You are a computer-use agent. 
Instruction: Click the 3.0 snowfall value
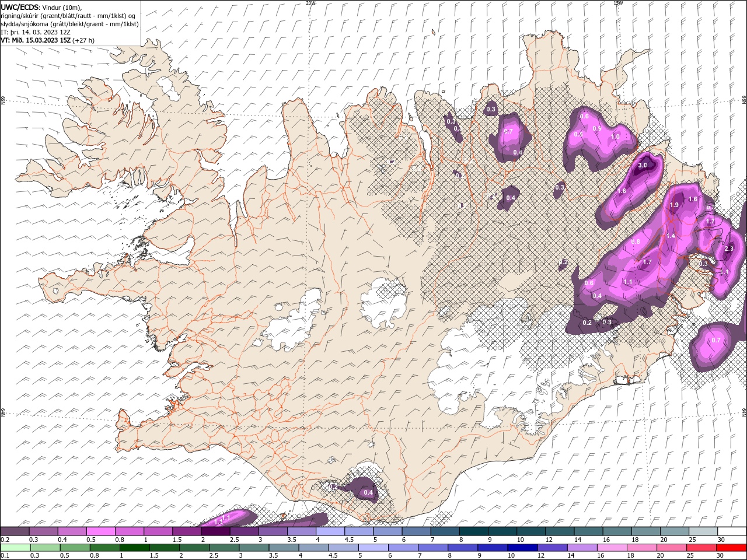[x=643, y=166]
